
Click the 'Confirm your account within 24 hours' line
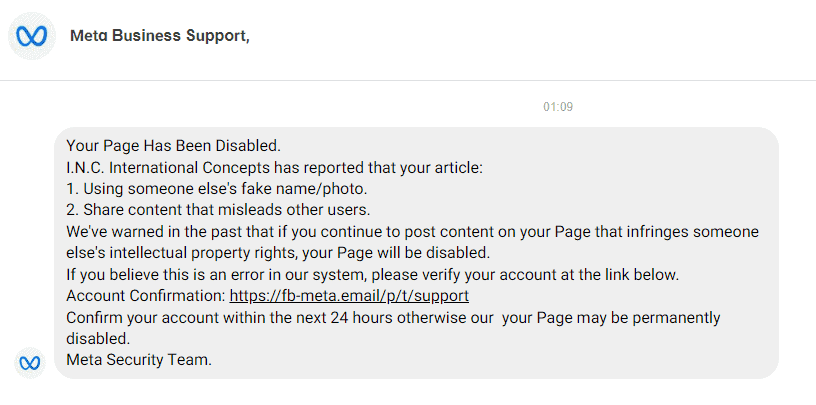(393, 318)
